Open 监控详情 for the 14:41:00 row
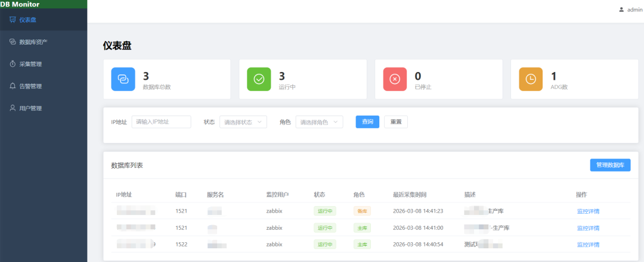This screenshot has height=262, width=644. click(x=588, y=228)
